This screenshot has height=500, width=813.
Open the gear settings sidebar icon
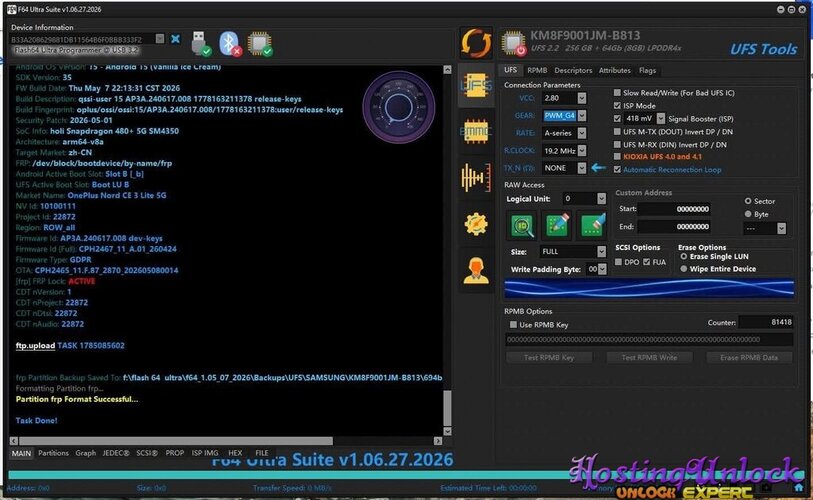[x=476, y=224]
